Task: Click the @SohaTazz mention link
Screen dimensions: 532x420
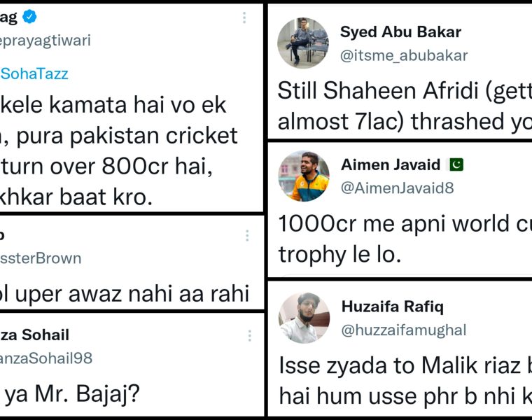Action: 34,73
